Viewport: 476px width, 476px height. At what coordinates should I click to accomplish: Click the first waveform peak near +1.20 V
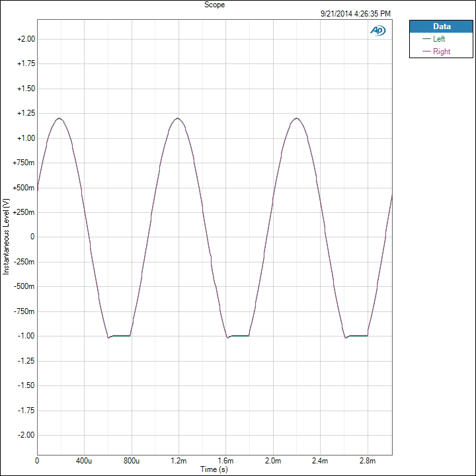[59, 118]
